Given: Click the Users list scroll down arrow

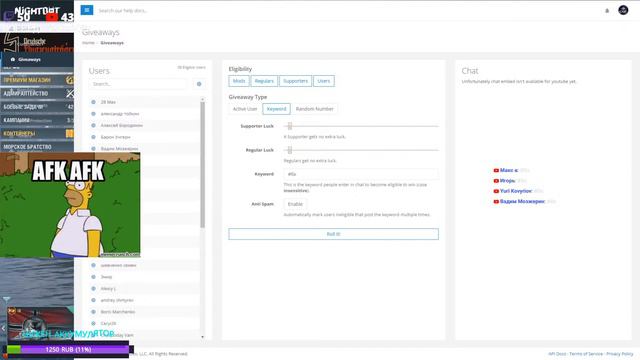Looking at the screenshot, I should (202, 337).
